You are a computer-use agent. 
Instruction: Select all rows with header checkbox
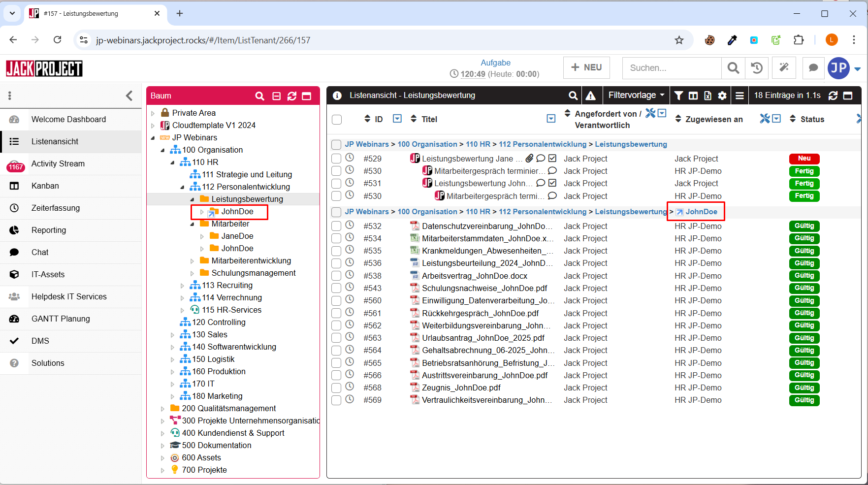pos(337,119)
